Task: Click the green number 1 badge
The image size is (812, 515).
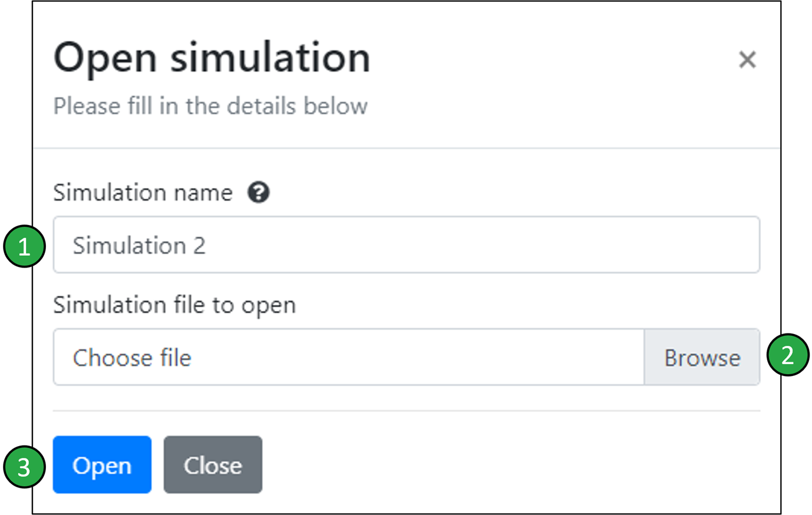Action: click(x=25, y=246)
